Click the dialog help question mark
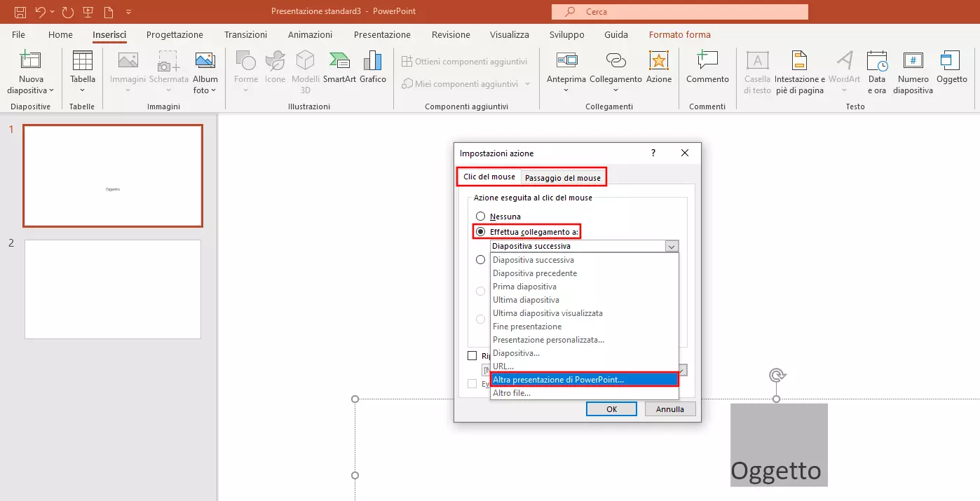 coord(653,153)
